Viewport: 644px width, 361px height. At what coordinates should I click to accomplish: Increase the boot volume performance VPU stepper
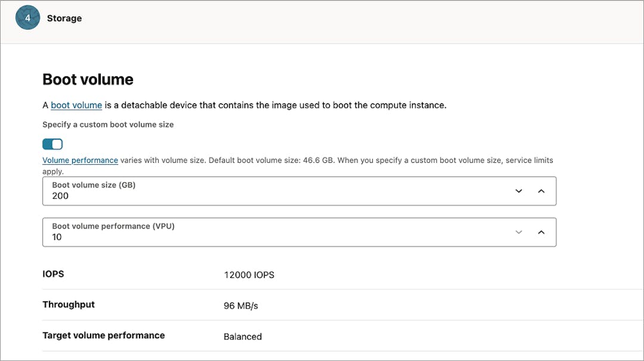coord(541,232)
